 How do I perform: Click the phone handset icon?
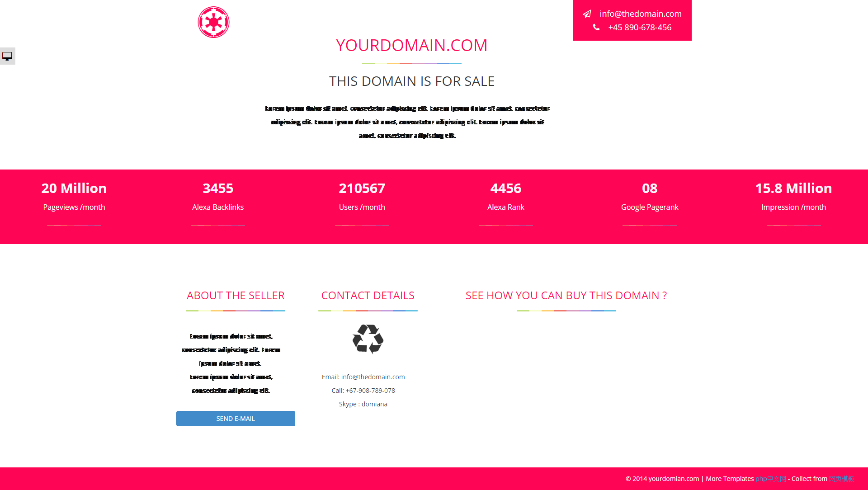pos(596,28)
